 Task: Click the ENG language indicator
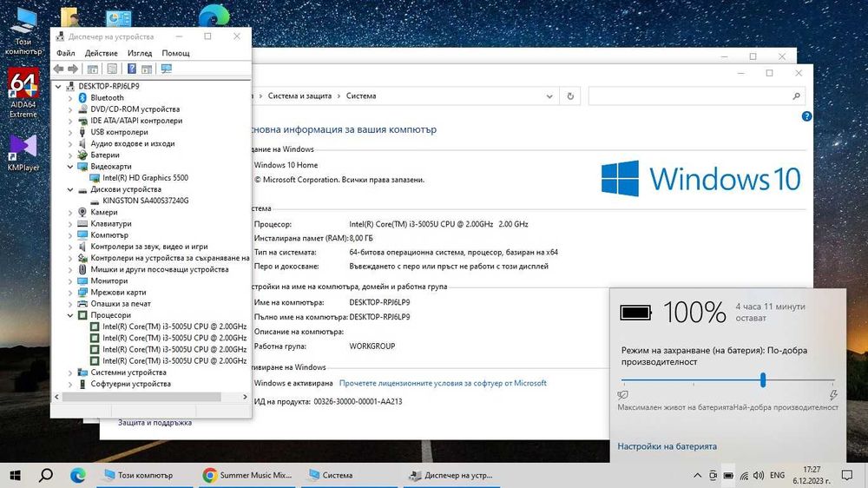[x=777, y=475]
